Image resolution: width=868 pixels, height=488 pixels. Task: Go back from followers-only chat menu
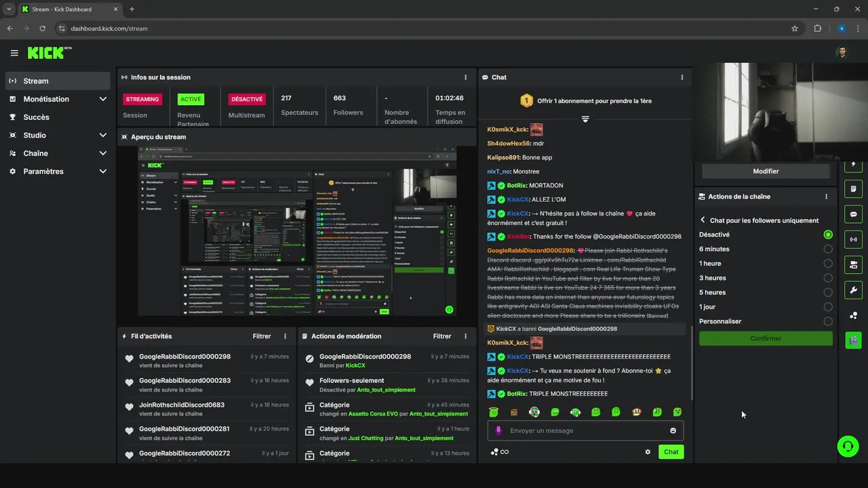point(703,220)
